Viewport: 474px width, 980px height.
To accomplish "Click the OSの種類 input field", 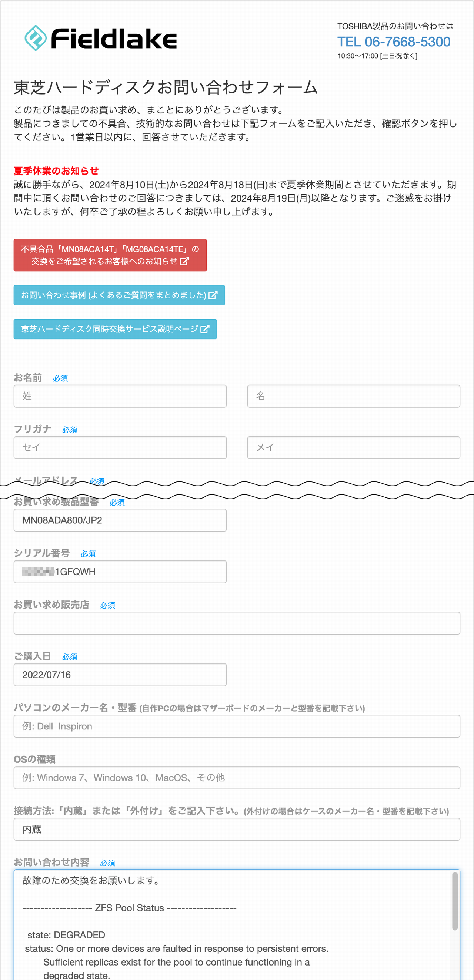I will 237,778.
